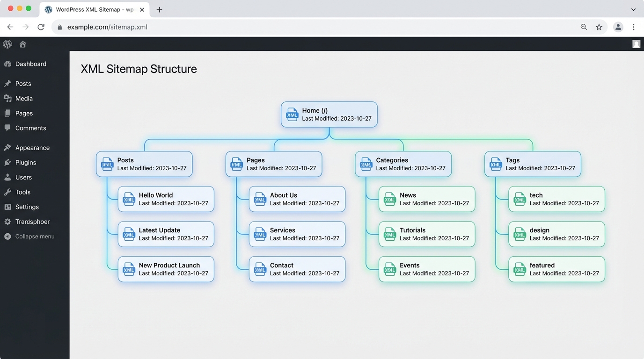This screenshot has height=359, width=644.
Task: Select the Plugins plug icon
Action: pos(7,162)
